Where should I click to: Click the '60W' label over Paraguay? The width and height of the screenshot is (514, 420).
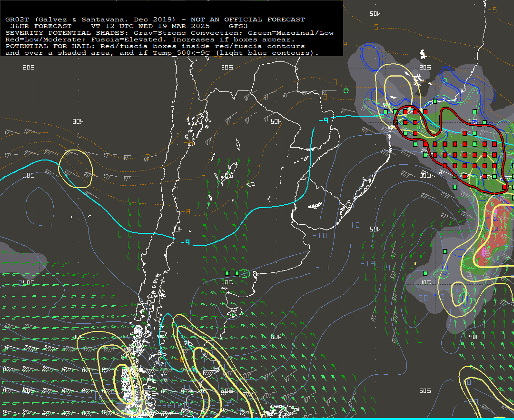pos(277,121)
